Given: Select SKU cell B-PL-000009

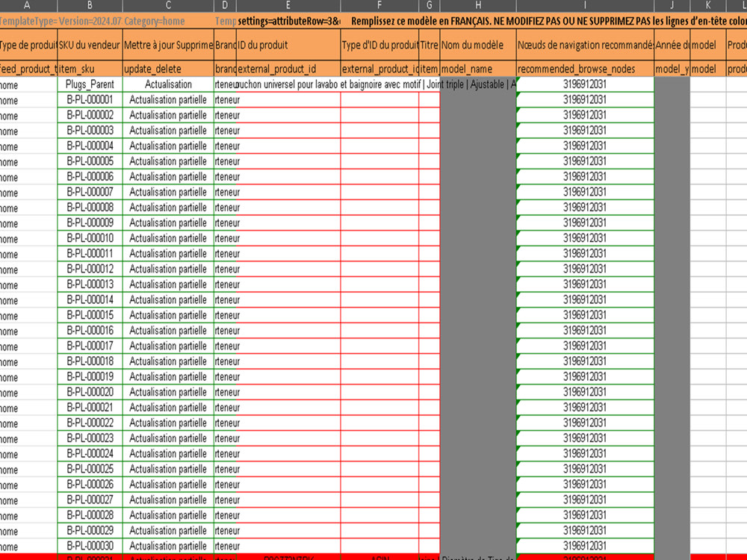Looking at the screenshot, I should click(x=90, y=223).
